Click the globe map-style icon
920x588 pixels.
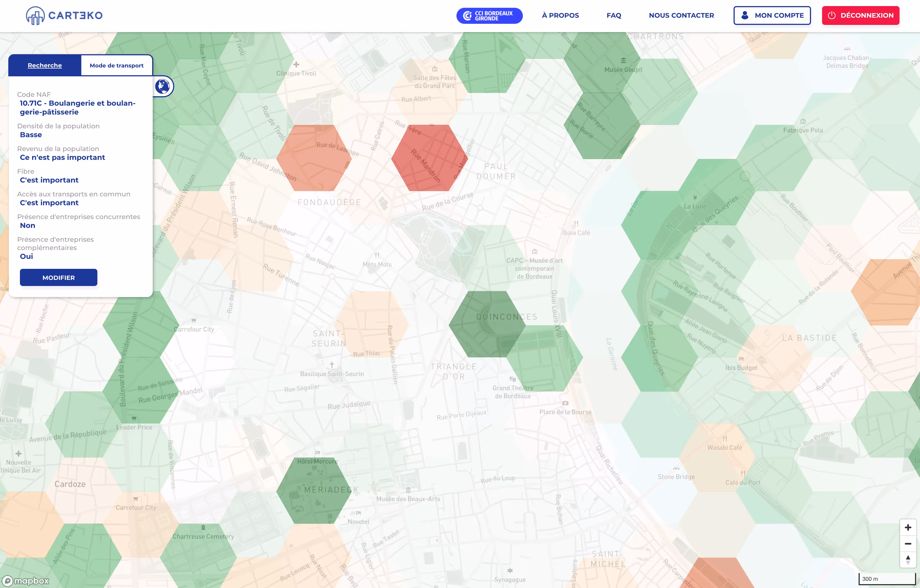click(x=163, y=86)
